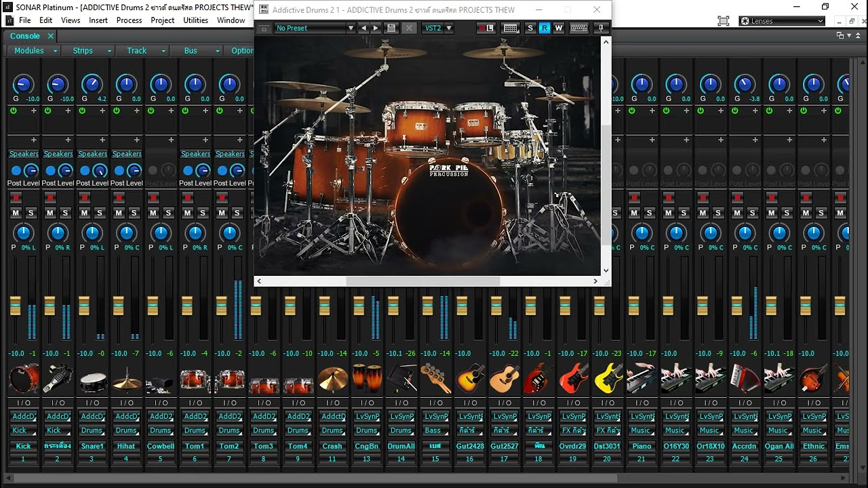
Task: Toggle the plugin Solo S button
Action: (530, 28)
